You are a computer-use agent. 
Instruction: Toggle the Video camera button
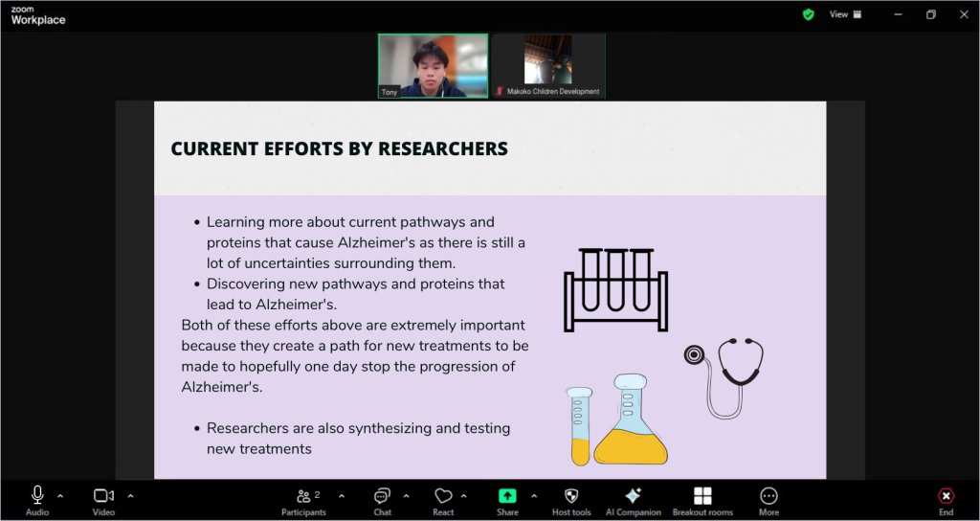103,502
